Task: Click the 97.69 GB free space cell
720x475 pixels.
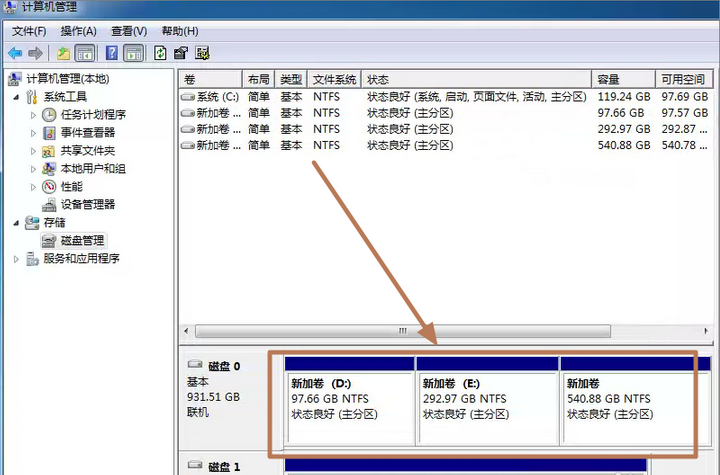Action: [x=684, y=97]
